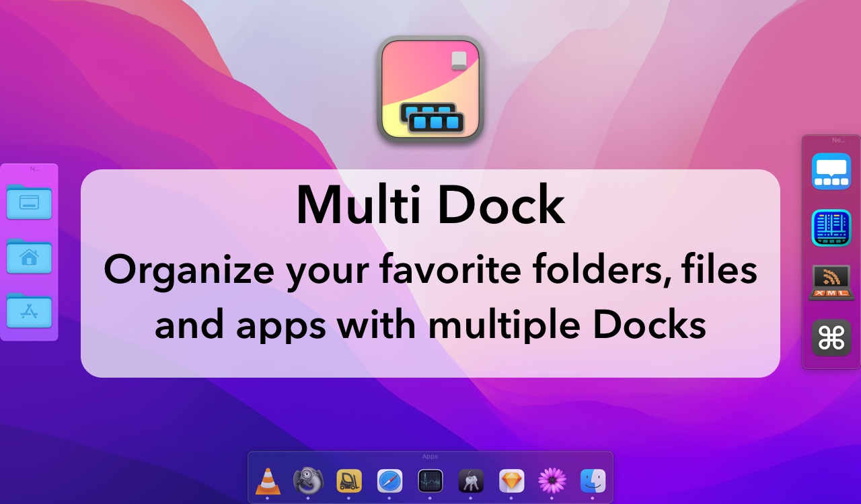
Task: Select the Command-key app icon in right dock
Action: pyautogui.click(x=830, y=338)
